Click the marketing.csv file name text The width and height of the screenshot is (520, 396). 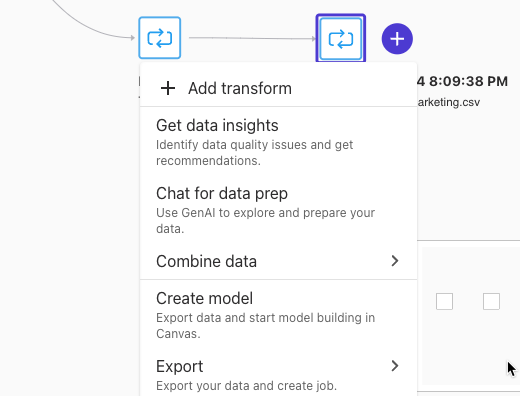click(449, 102)
